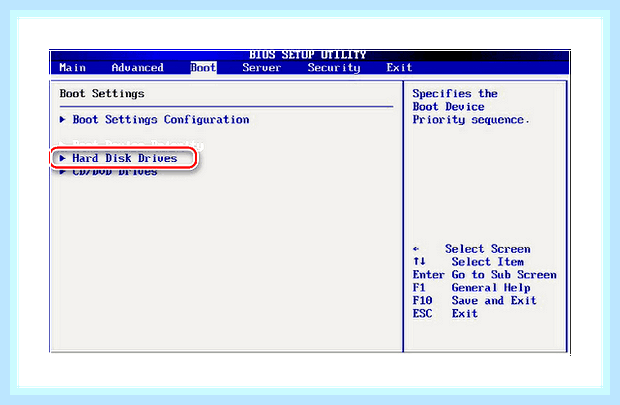
Task: Click the triangle beside Hard Disk Drives
Action: 62,158
